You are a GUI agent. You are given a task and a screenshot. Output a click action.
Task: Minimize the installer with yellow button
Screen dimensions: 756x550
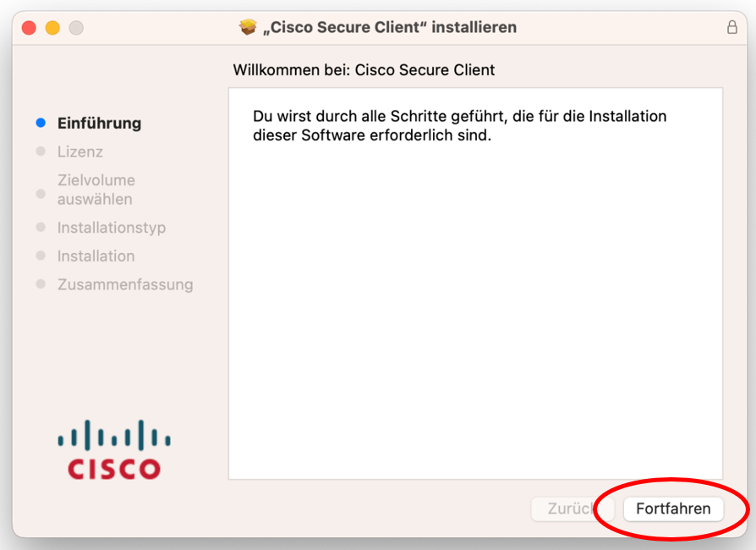tap(52, 27)
